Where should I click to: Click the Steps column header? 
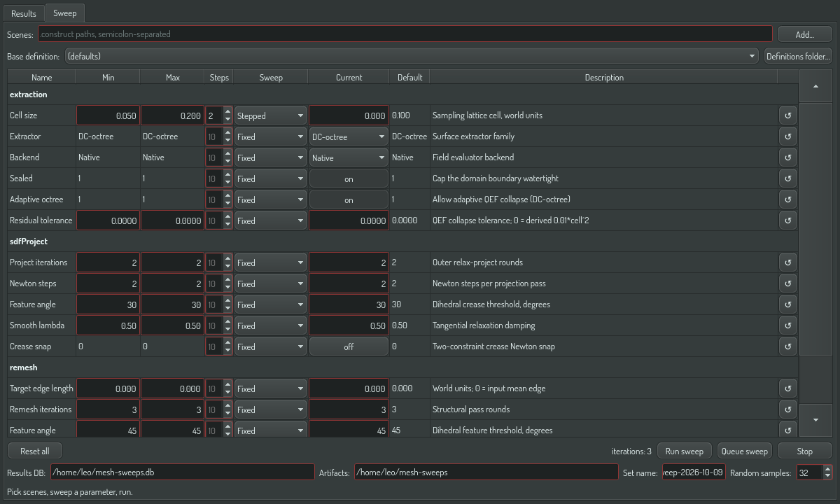pos(219,77)
